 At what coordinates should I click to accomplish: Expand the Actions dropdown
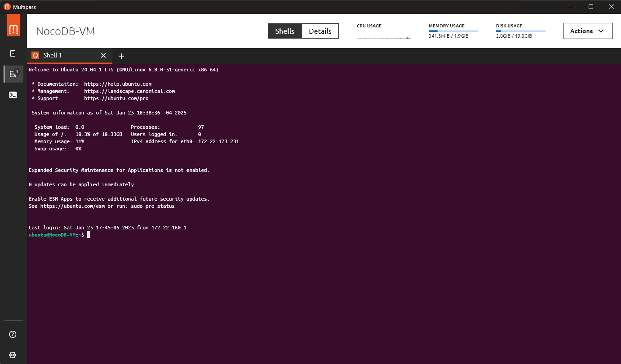click(x=588, y=31)
